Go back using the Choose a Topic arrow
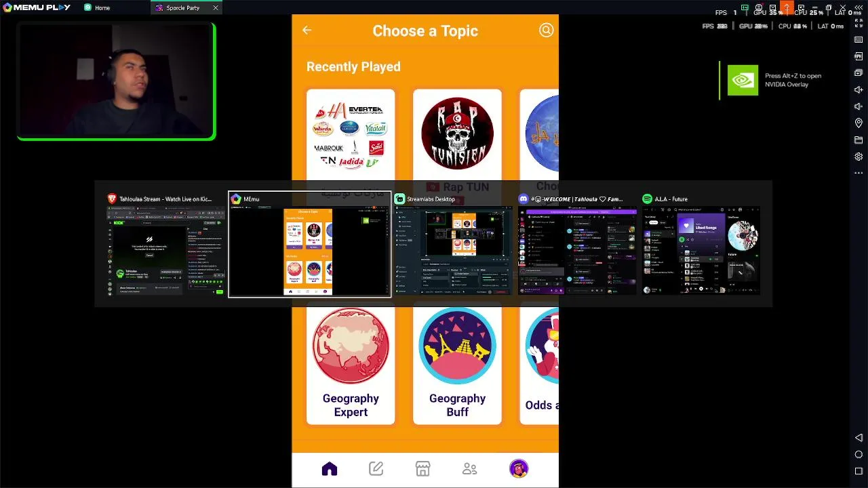The image size is (868, 488). tap(307, 30)
